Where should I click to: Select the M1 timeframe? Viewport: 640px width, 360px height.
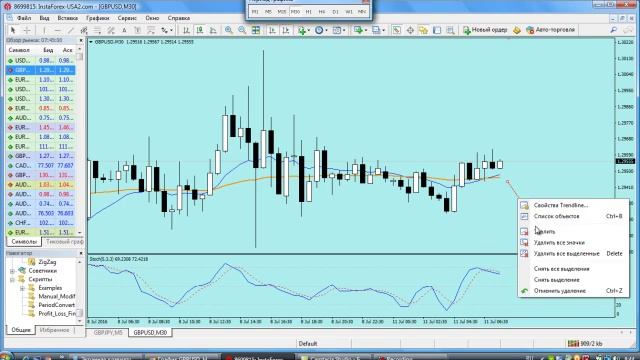pos(255,12)
